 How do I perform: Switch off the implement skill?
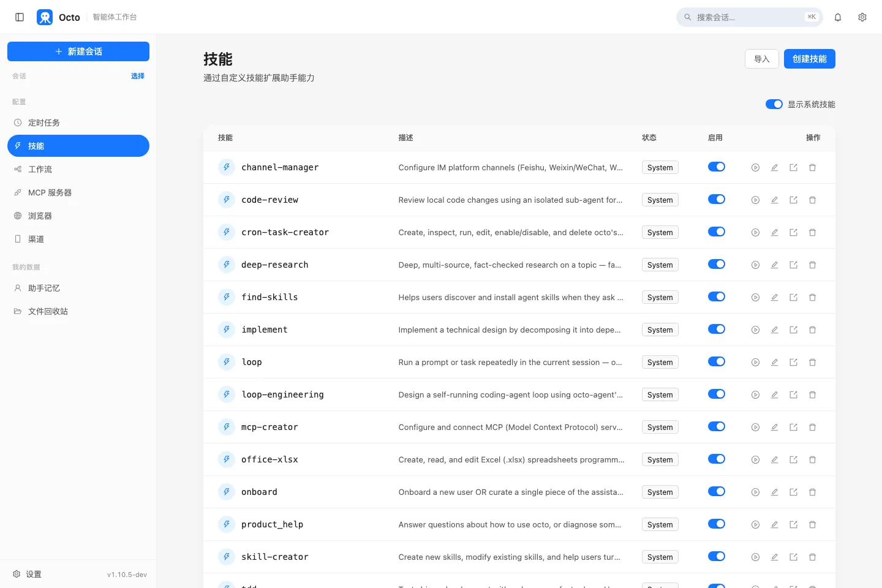coord(716,329)
